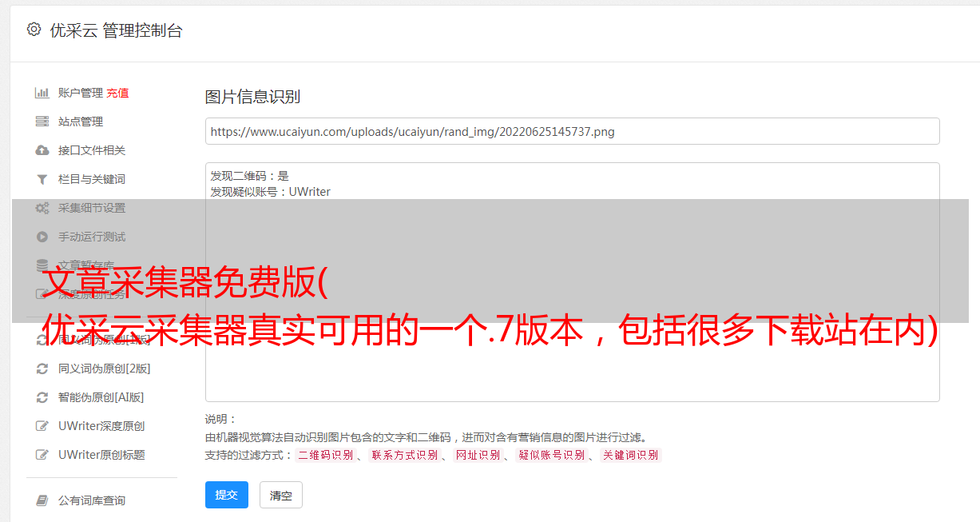The width and height of the screenshot is (980, 522).
Task: Open 站点管理 menu item
Action: (81, 122)
